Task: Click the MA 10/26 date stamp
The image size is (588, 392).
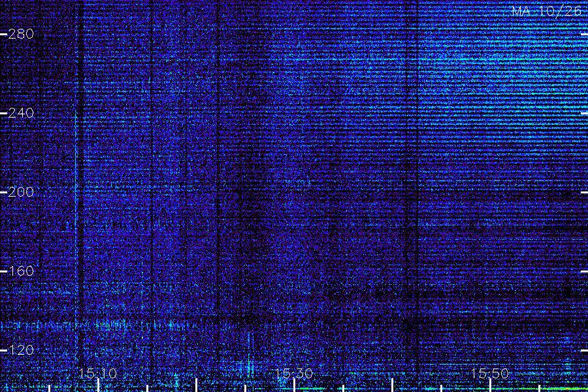Action: (x=546, y=11)
